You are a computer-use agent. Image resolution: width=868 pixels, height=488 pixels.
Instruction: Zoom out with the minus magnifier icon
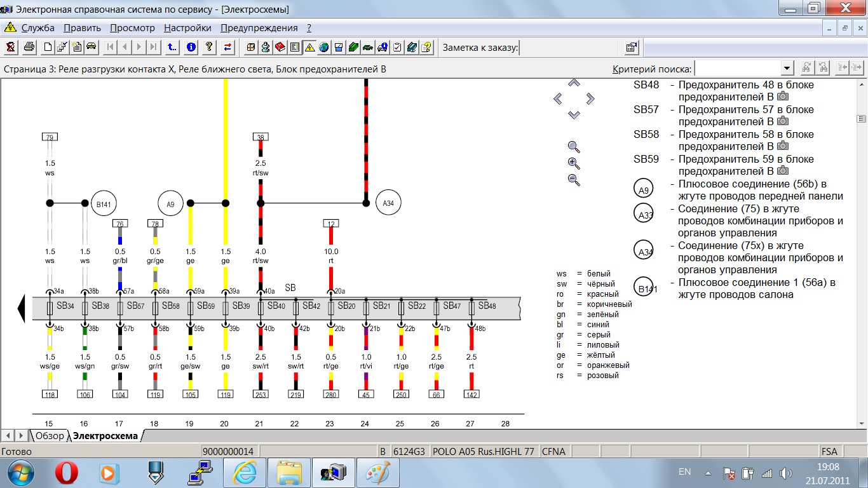[574, 180]
